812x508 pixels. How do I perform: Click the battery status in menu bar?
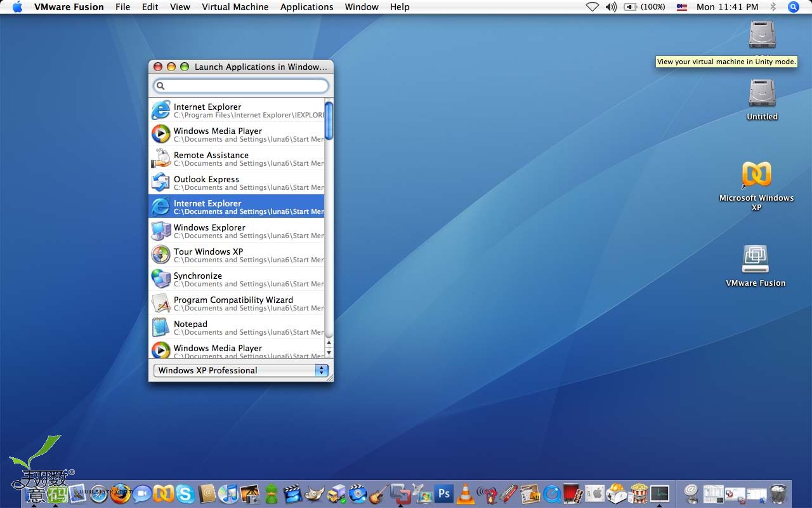tap(645, 7)
